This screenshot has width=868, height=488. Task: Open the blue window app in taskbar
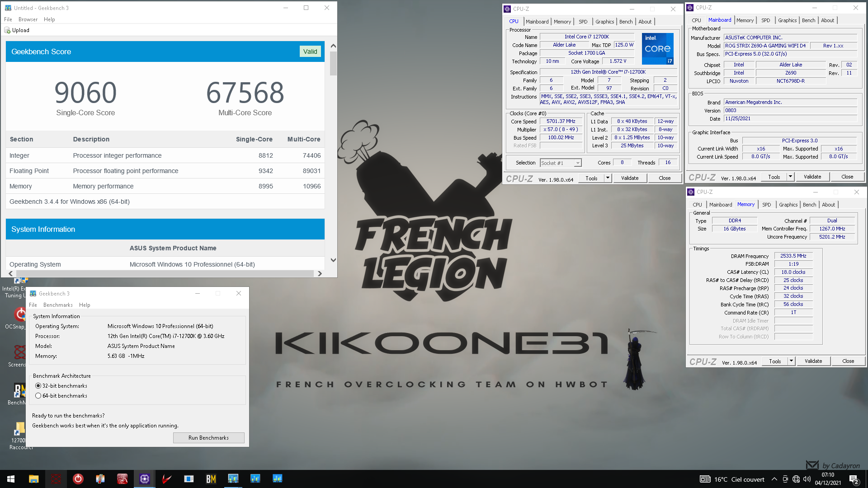[189, 479]
